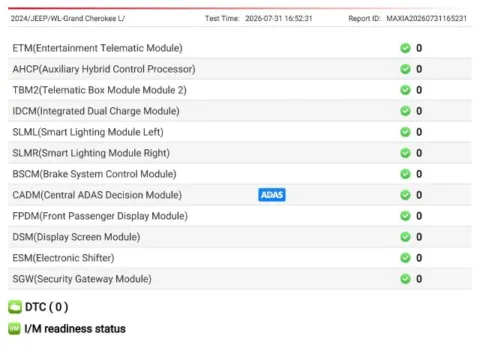Click the green checkmark for BSCM module
This screenshot has height=360, width=480.
click(405, 174)
